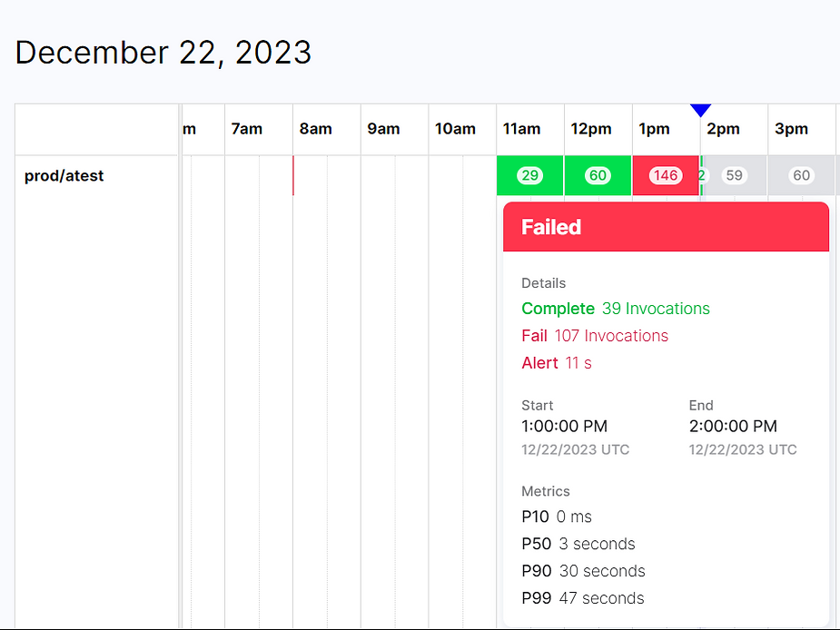The width and height of the screenshot is (840, 630).
Task: Click the red Failed tooltip header
Action: tap(666, 227)
